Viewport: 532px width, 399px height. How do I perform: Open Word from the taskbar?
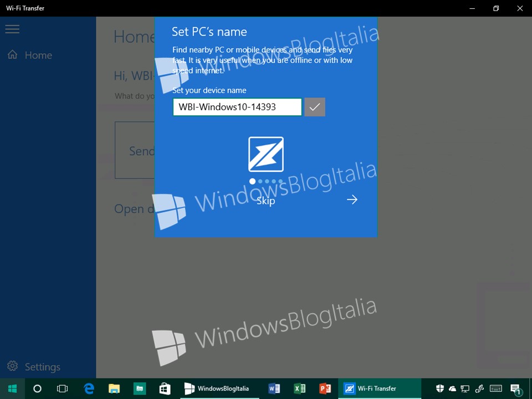click(274, 388)
